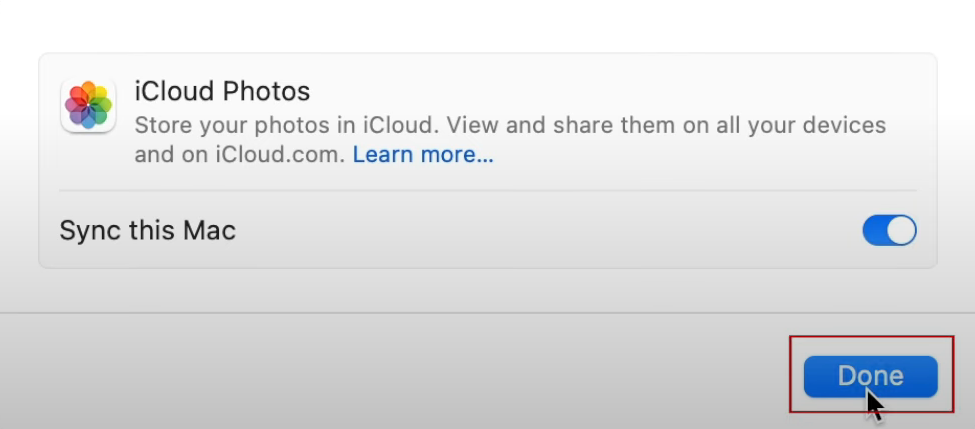
Task: Click the word Mac in Sync this Mac
Action: [209, 231]
